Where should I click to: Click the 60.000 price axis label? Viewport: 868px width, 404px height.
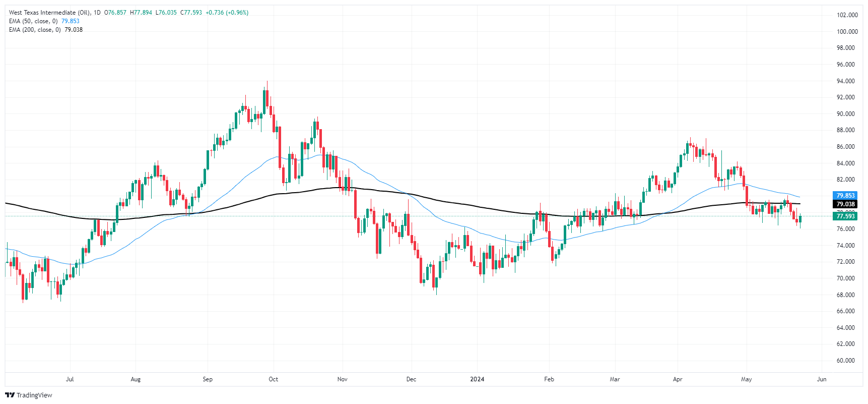tap(846, 361)
